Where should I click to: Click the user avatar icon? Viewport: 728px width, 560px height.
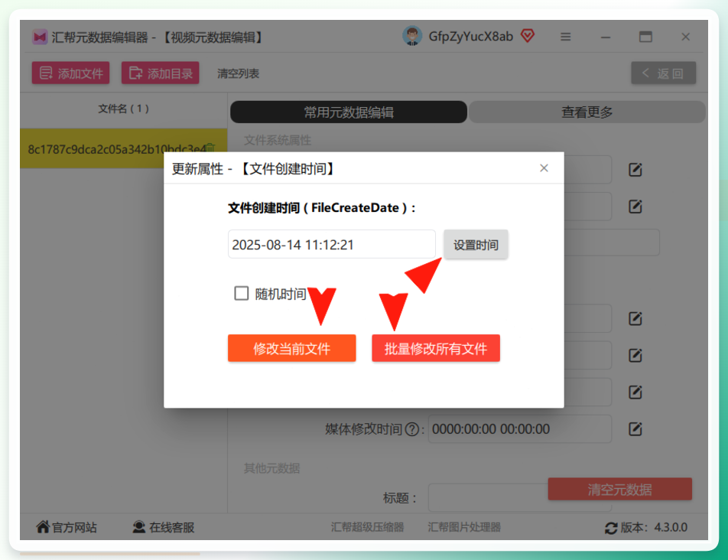click(x=412, y=36)
